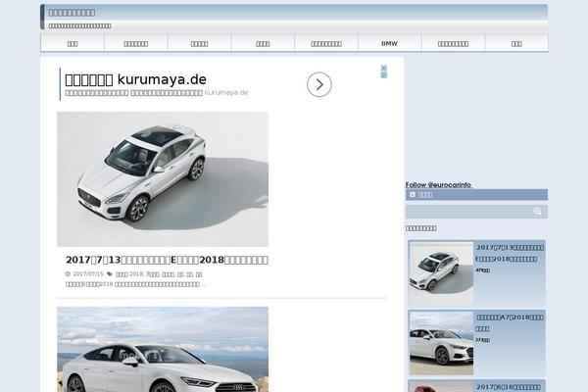Screen dimensions: 588x392
Task: Open the sidebar Jaguar SUV thumbnail
Action: [441, 273]
